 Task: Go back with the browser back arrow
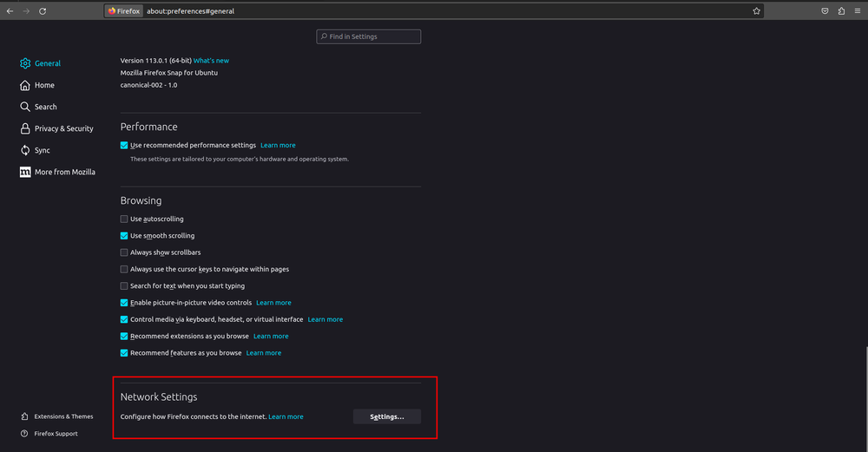point(10,11)
